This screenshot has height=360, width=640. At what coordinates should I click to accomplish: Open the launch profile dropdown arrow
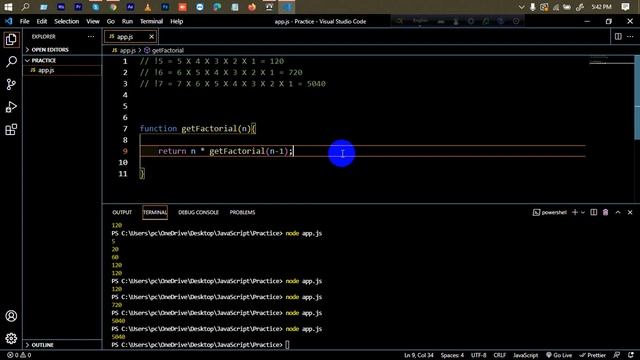point(583,212)
